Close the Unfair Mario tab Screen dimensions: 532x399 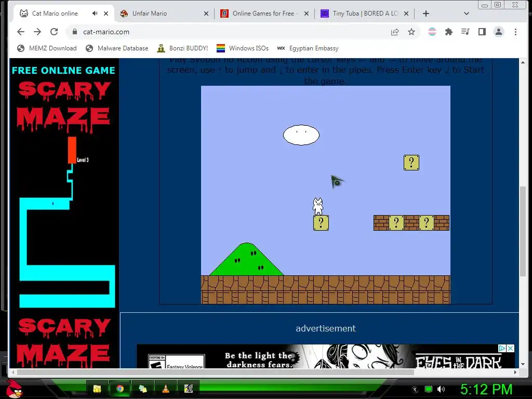click(206, 14)
